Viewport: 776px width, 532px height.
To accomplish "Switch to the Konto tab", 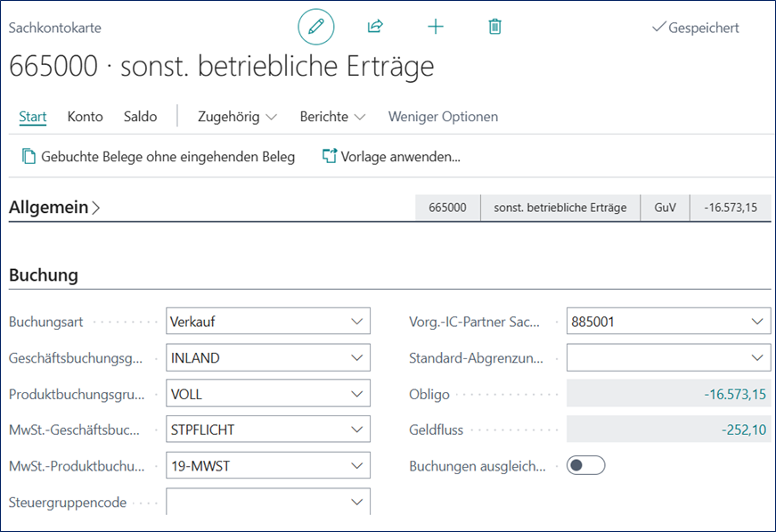I will (86, 117).
